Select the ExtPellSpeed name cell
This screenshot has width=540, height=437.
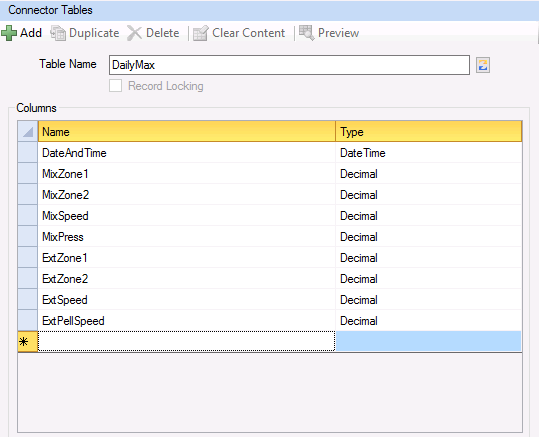187,321
